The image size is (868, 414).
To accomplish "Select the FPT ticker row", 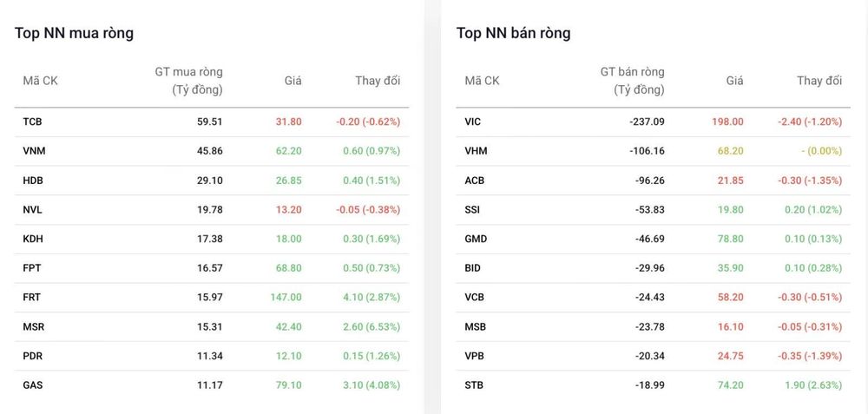I will pyautogui.click(x=212, y=268).
